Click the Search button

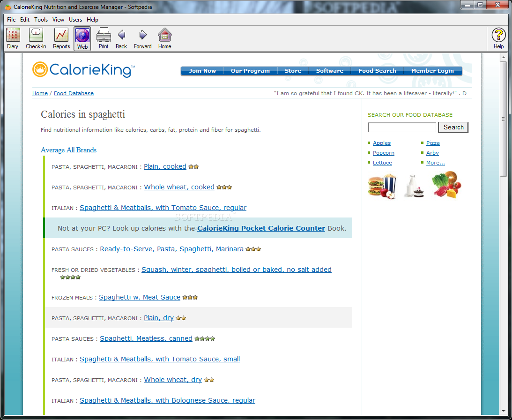[453, 127]
